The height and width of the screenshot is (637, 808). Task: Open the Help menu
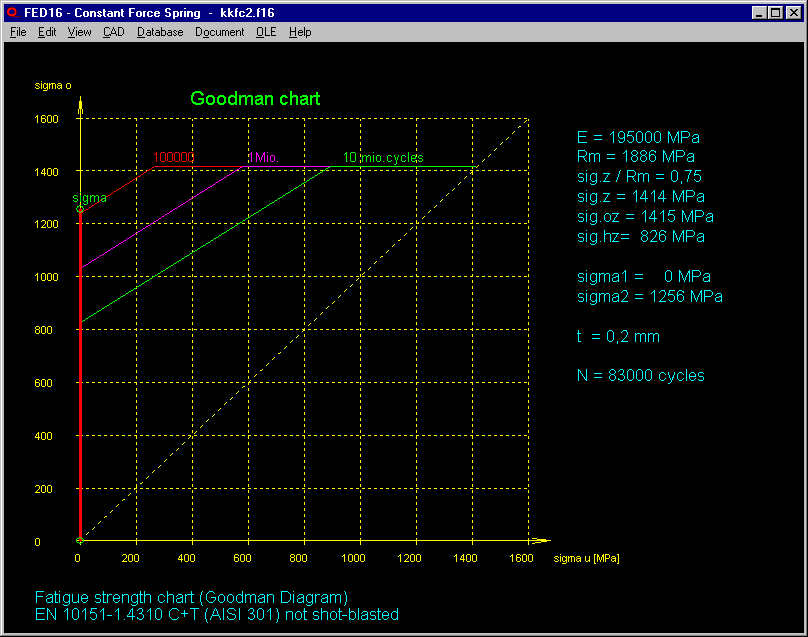[x=300, y=32]
